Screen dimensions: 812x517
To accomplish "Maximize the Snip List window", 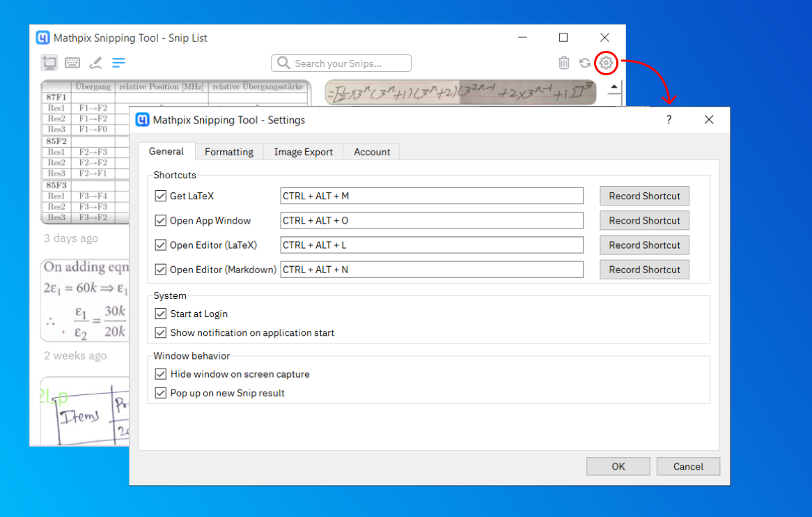I will (x=563, y=38).
